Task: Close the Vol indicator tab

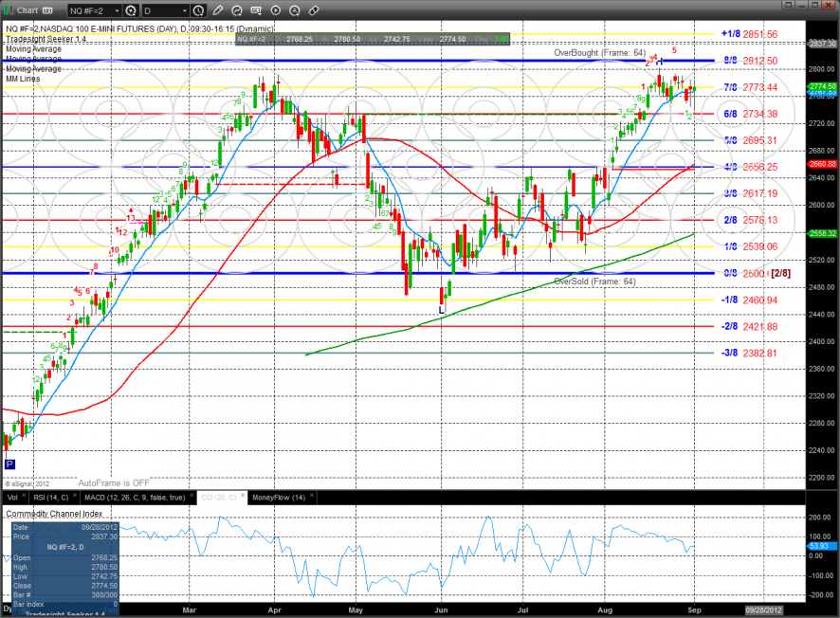Action: point(24,496)
